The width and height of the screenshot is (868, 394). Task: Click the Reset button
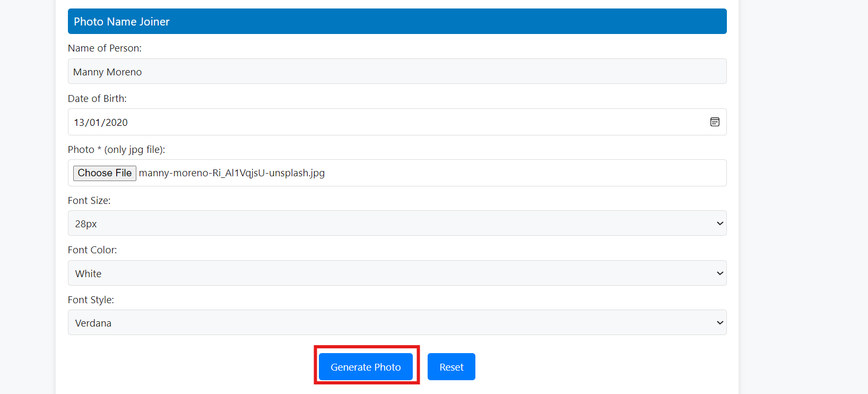tap(452, 367)
